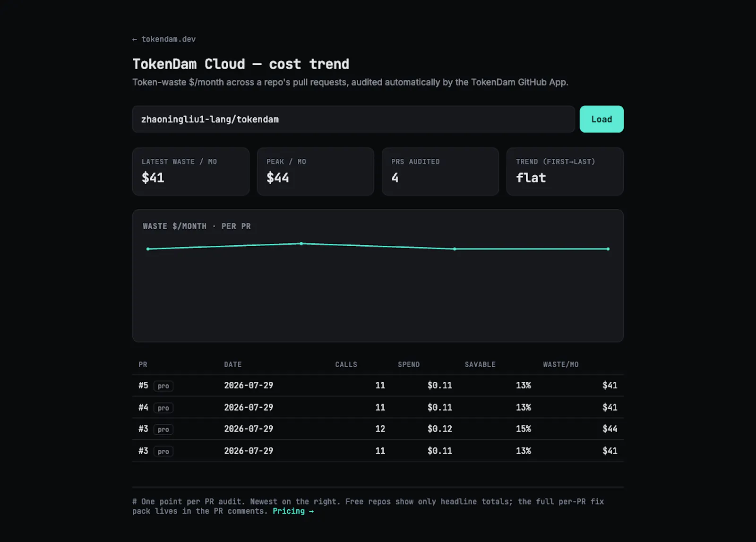
Task: Click the DATE column header
Action: click(x=233, y=365)
